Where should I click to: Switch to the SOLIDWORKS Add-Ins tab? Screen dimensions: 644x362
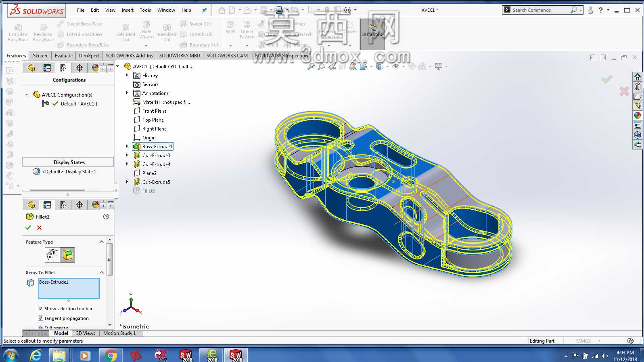click(x=129, y=56)
